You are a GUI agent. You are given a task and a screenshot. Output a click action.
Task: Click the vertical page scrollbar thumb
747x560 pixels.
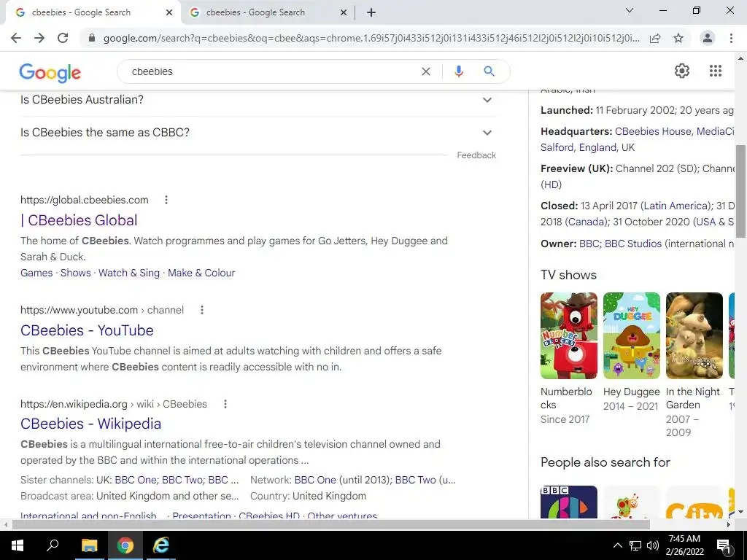click(x=741, y=190)
